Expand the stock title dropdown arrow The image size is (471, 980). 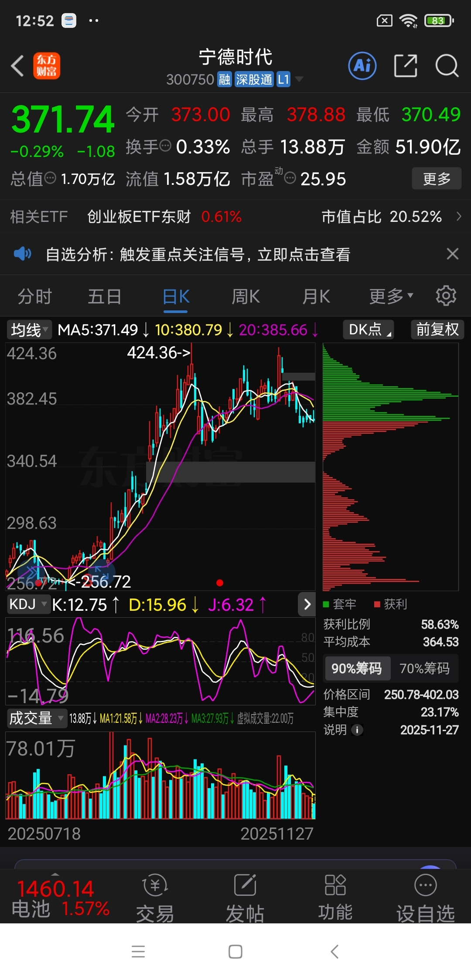(299, 79)
